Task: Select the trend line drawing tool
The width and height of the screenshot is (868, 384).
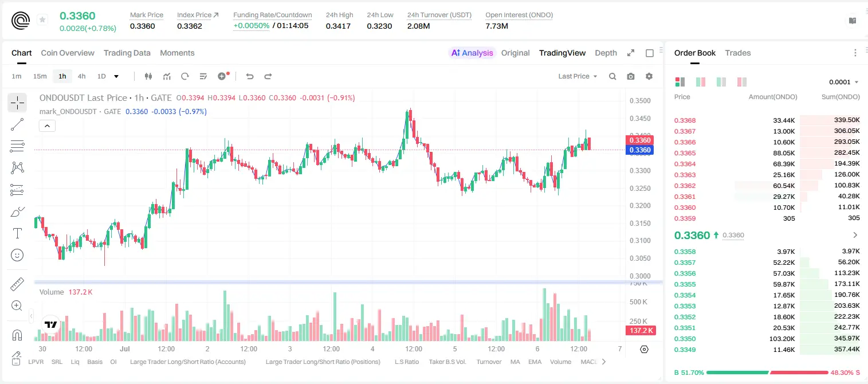Action: click(x=17, y=124)
